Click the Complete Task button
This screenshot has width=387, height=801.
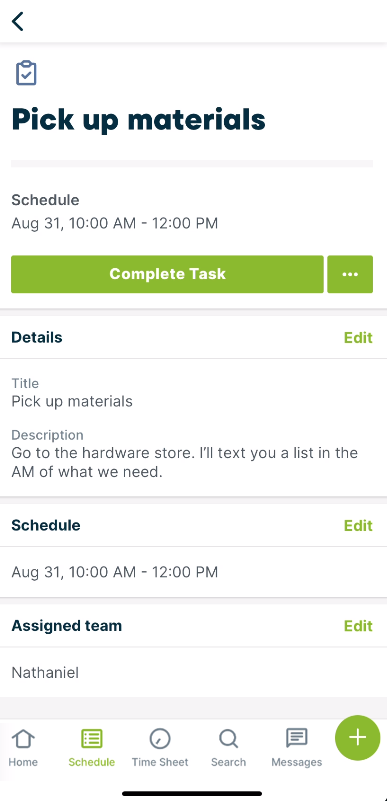pos(167,274)
